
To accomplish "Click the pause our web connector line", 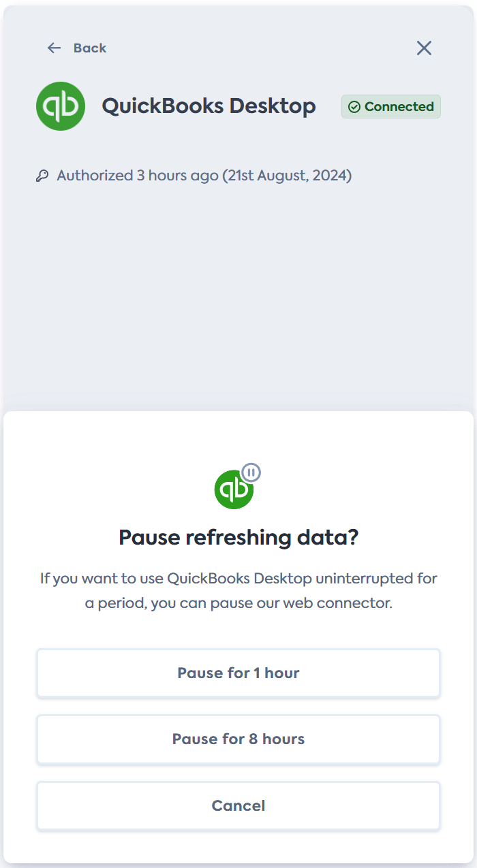I will pyautogui.click(x=238, y=603).
